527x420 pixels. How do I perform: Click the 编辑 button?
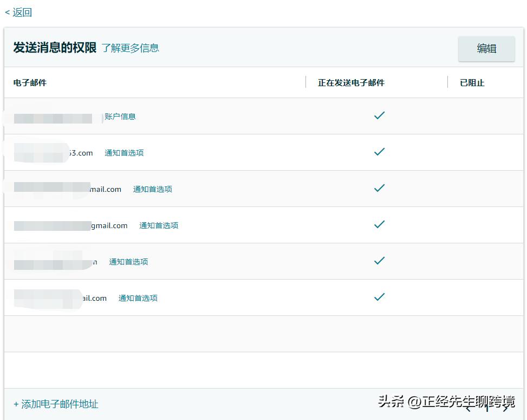[x=486, y=48]
